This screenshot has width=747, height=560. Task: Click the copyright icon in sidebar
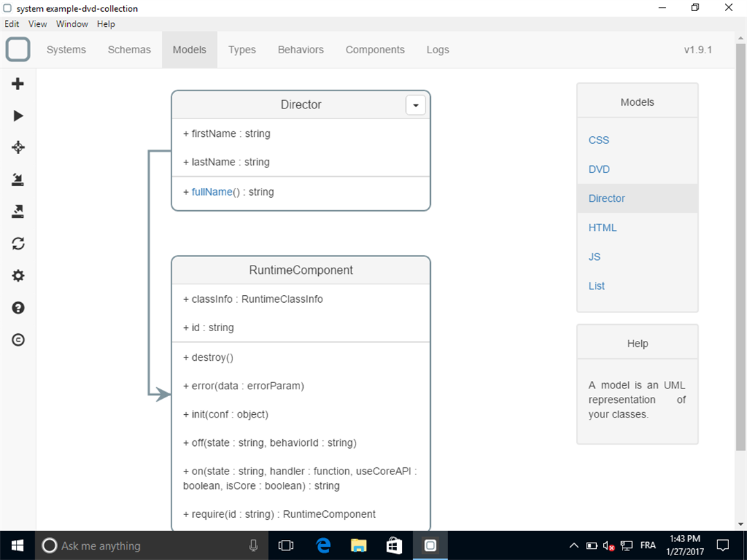click(18, 339)
